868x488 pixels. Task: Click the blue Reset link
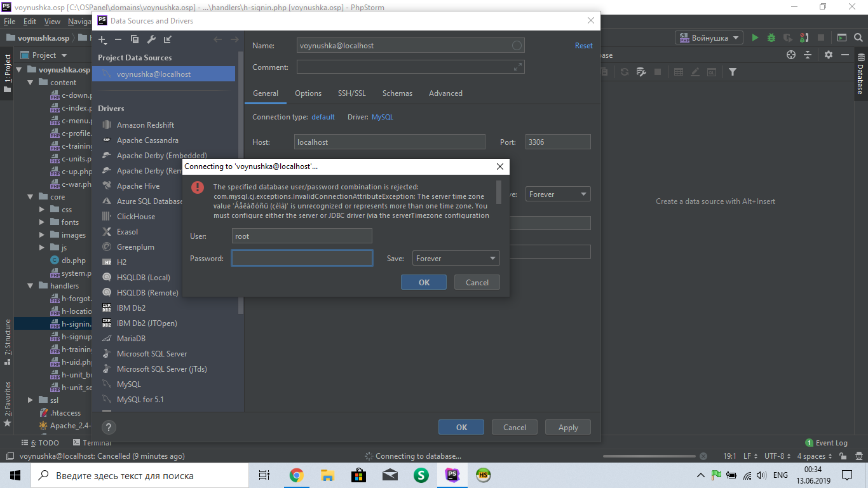pyautogui.click(x=583, y=46)
